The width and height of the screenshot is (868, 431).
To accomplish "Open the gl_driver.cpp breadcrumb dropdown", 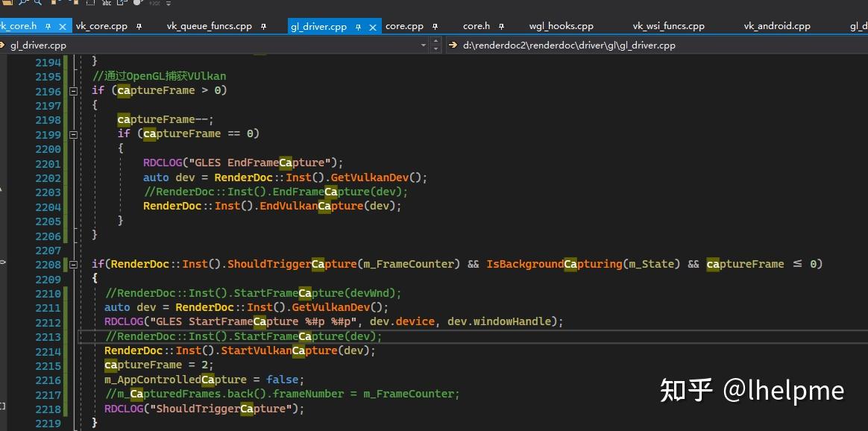I will 423,45.
